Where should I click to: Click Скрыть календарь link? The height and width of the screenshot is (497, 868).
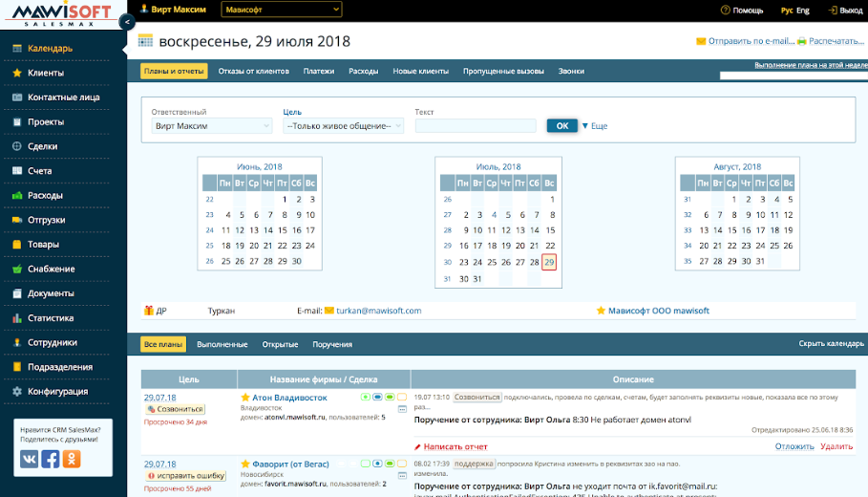tap(831, 343)
